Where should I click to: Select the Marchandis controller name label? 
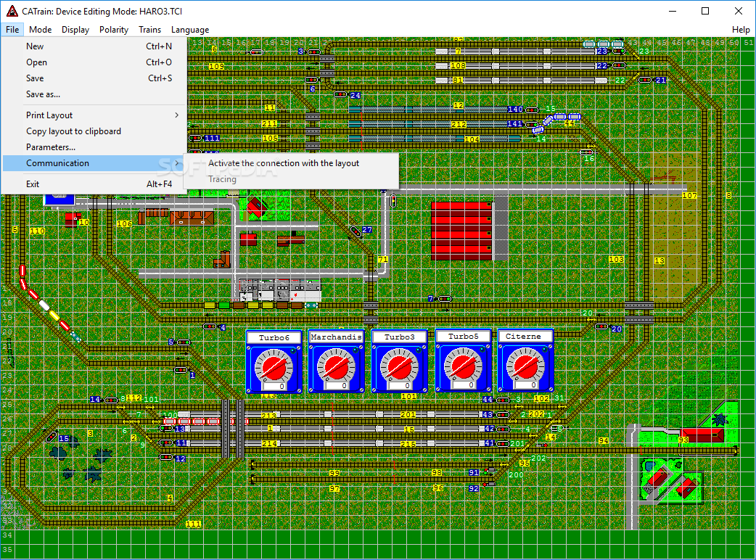337,337
